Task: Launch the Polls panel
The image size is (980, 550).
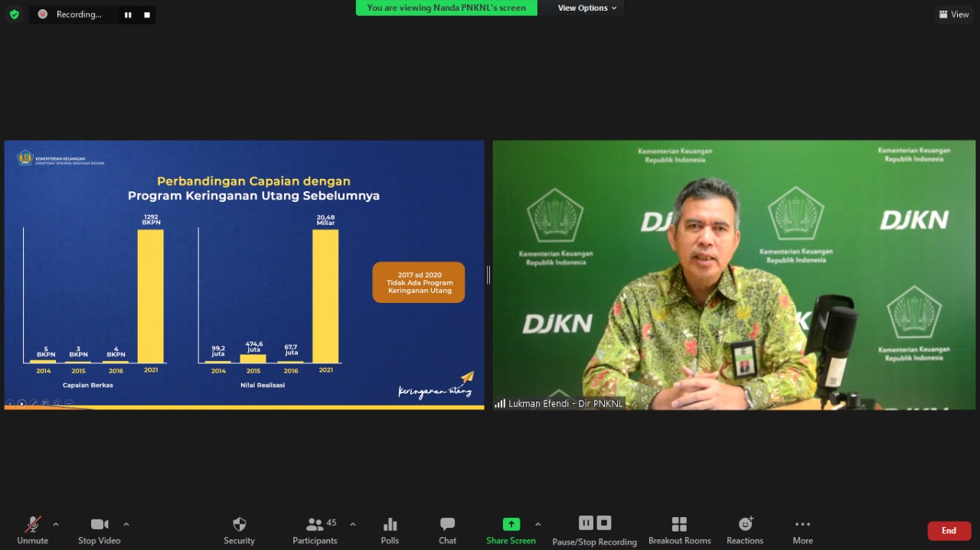Action: (x=390, y=529)
